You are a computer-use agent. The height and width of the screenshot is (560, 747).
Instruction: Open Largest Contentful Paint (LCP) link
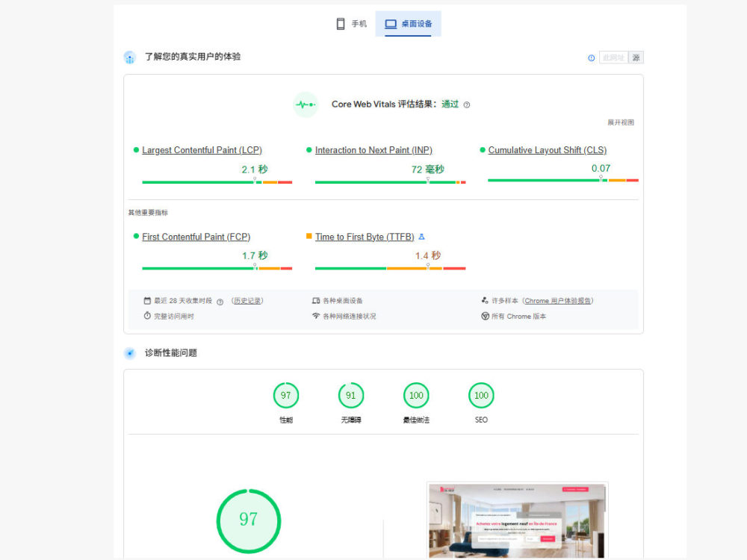coord(202,150)
